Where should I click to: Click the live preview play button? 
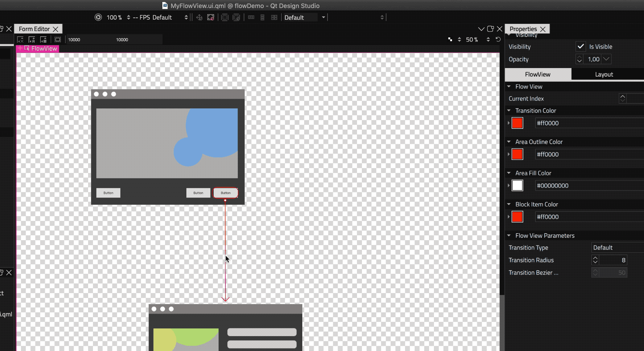(98, 17)
